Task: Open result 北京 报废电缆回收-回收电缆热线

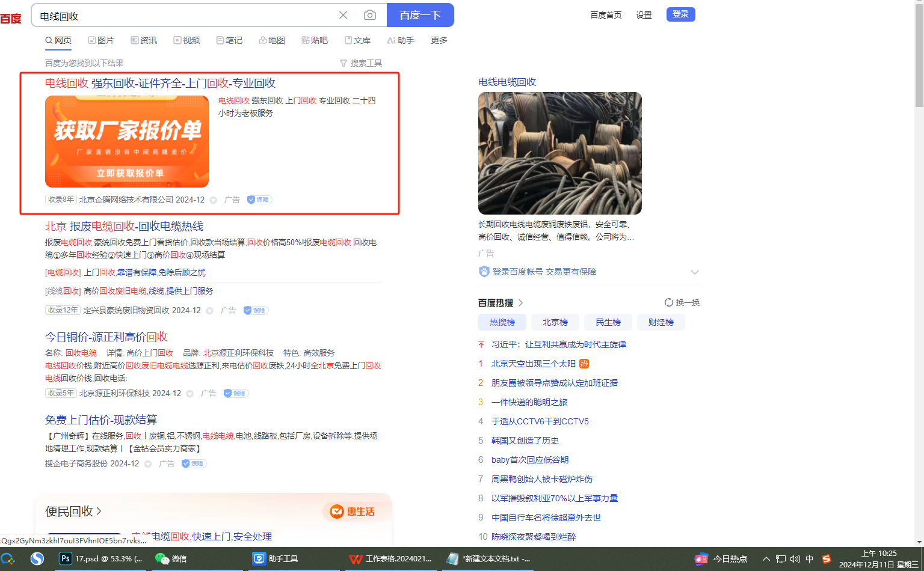Action: [125, 226]
